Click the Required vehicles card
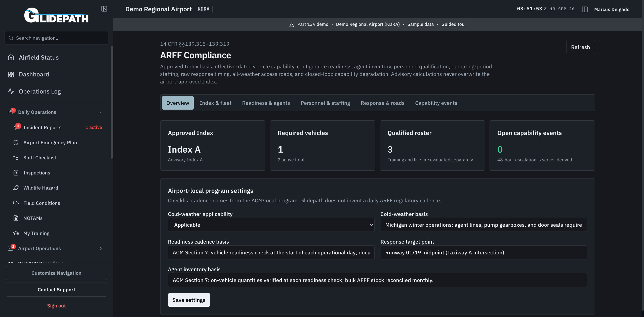The height and width of the screenshot is (317, 644). click(x=322, y=146)
